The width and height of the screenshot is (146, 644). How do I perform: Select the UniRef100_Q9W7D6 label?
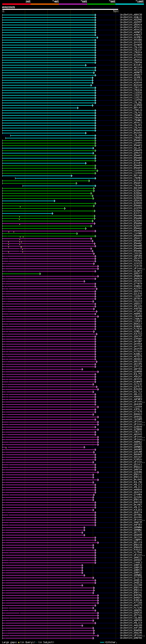(x=131, y=638)
